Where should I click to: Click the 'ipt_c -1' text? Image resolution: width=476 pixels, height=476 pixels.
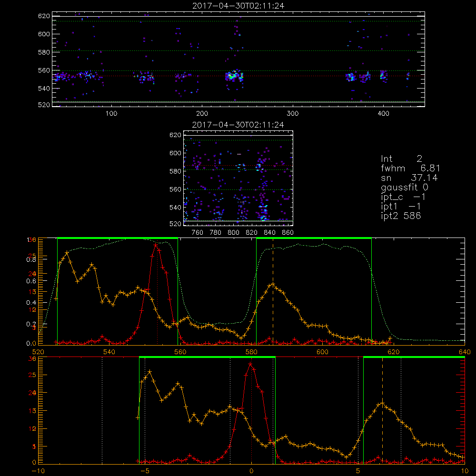(x=403, y=197)
